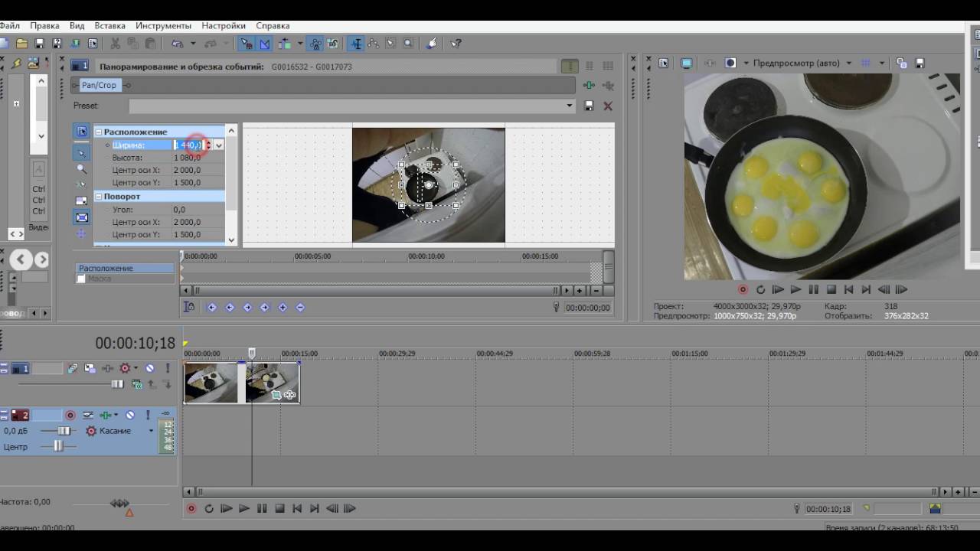Open the Правка menu
This screenshot has height=551, width=980.
pos(45,25)
